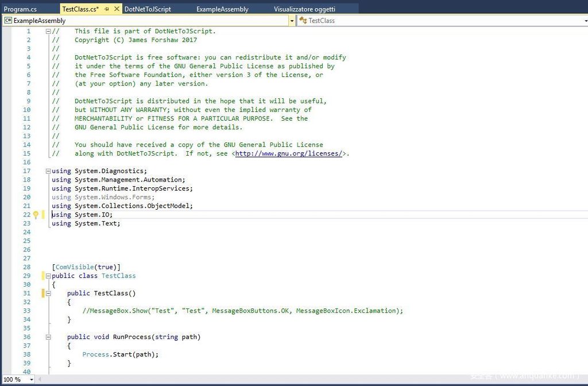Collapse the using directives region
This screenshot has height=386, width=588.
tap(48, 171)
